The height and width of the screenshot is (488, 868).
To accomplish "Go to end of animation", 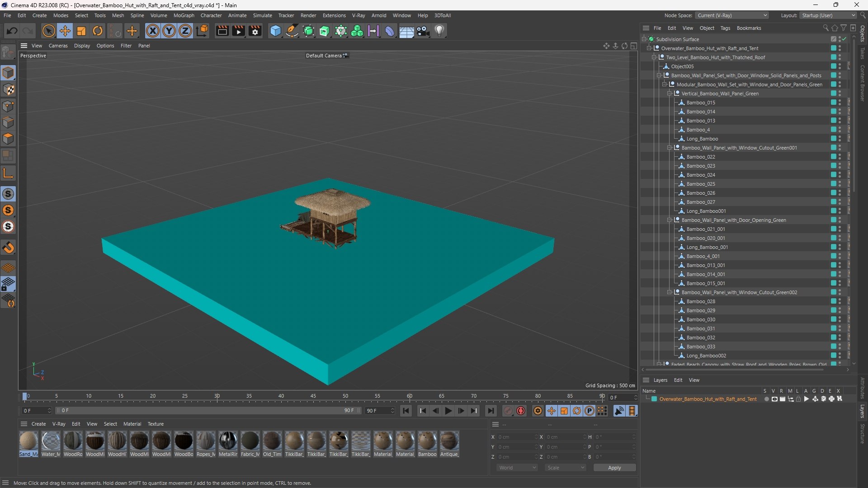I will [x=491, y=411].
